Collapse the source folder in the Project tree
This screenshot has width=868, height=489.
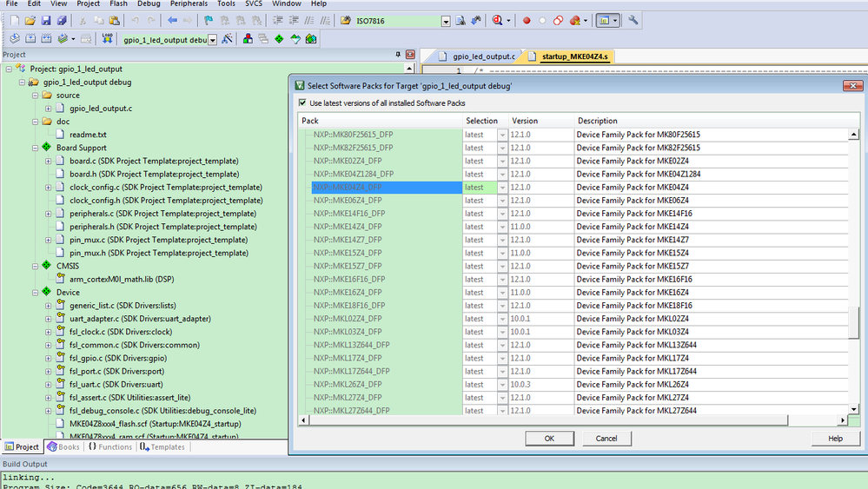pyautogui.click(x=35, y=96)
